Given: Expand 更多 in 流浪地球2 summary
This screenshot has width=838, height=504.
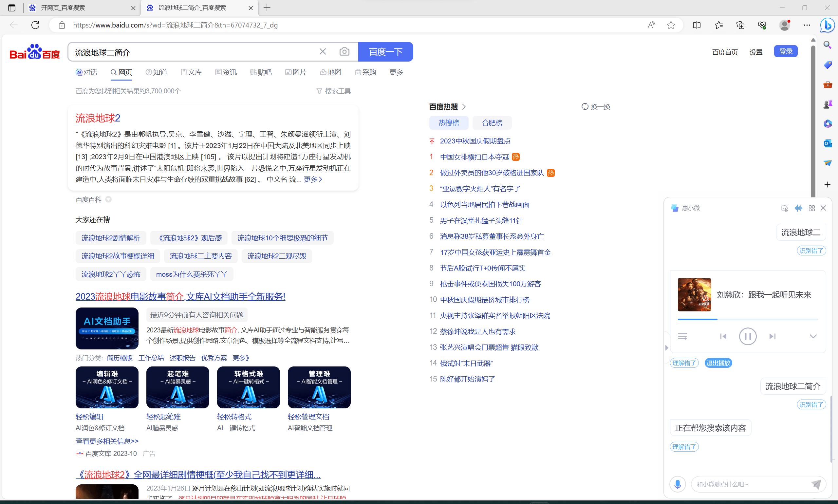Looking at the screenshot, I should pos(313,179).
